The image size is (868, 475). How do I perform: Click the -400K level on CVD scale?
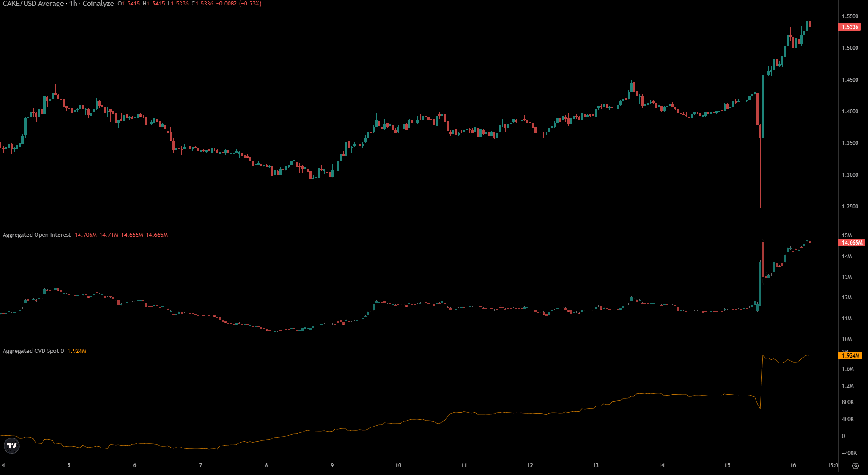pos(848,453)
